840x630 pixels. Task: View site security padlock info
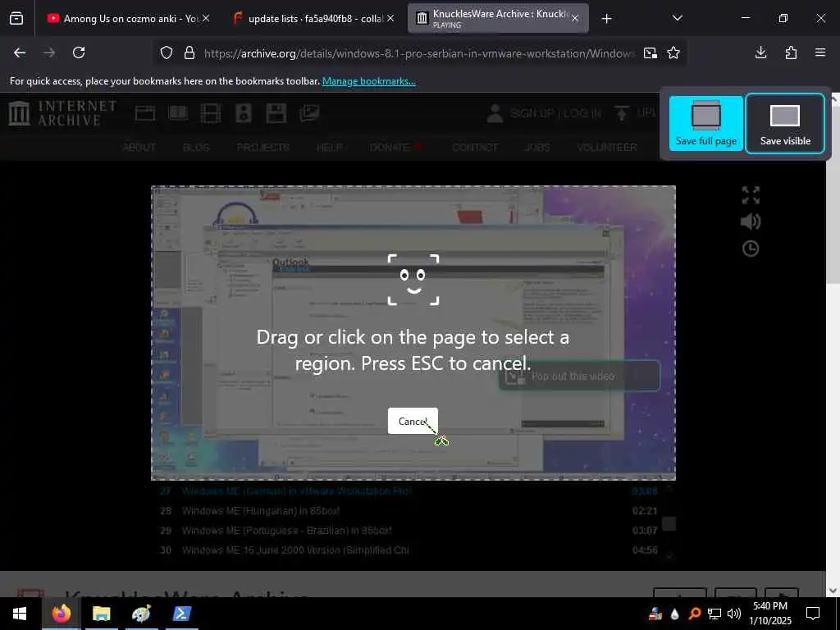(x=189, y=53)
